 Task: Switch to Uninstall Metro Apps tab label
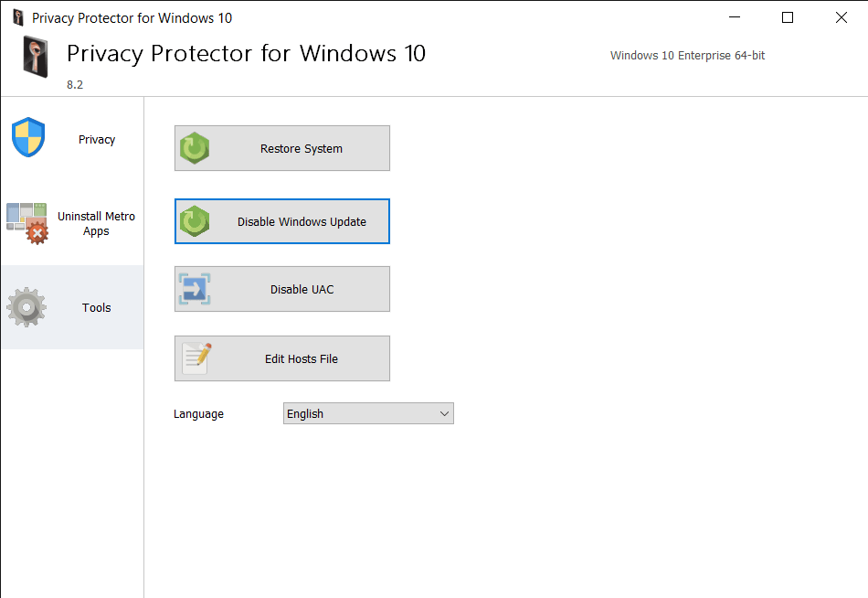(96, 223)
